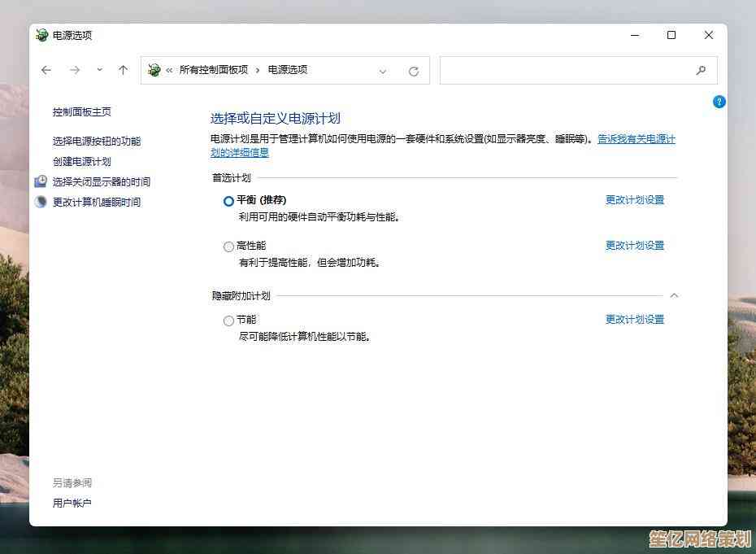Go to 所有控制面板项 in breadcrumb
756x554 pixels.
click(213, 70)
